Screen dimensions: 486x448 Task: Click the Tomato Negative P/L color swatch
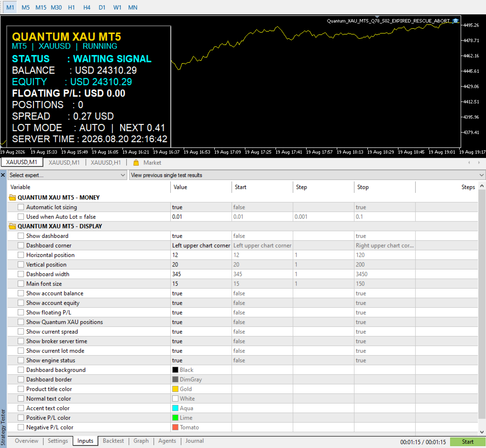[175, 427]
